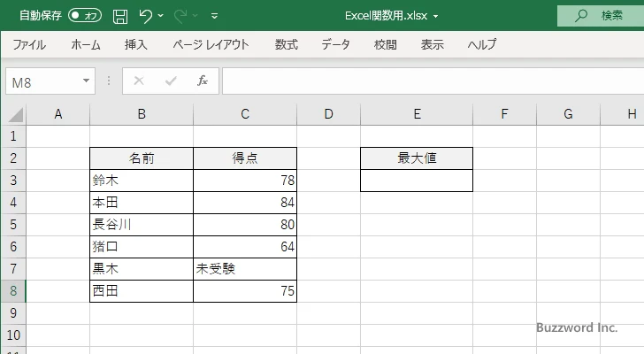Open the Redo history dropdown arrow

tap(195, 16)
